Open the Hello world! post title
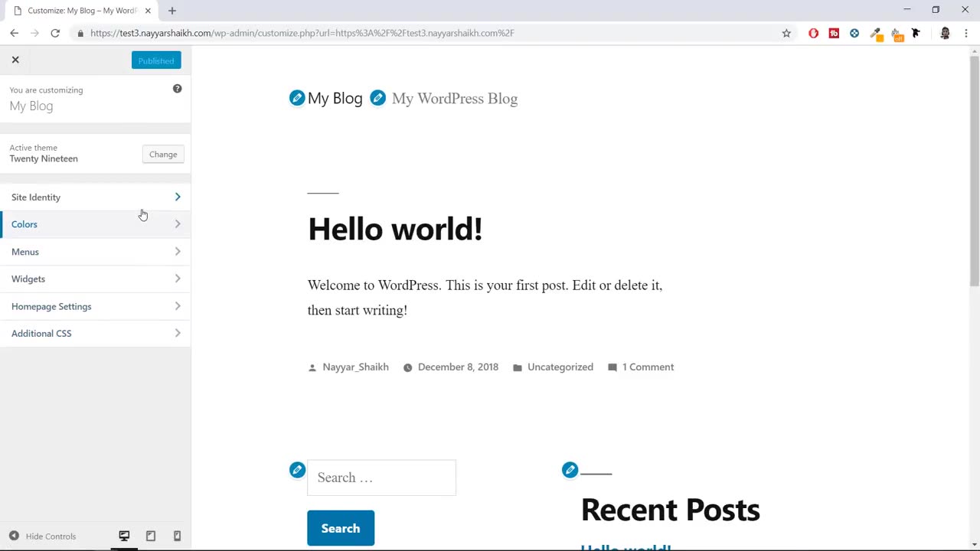The height and width of the screenshot is (551, 980). pyautogui.click(x=395, y=229)
